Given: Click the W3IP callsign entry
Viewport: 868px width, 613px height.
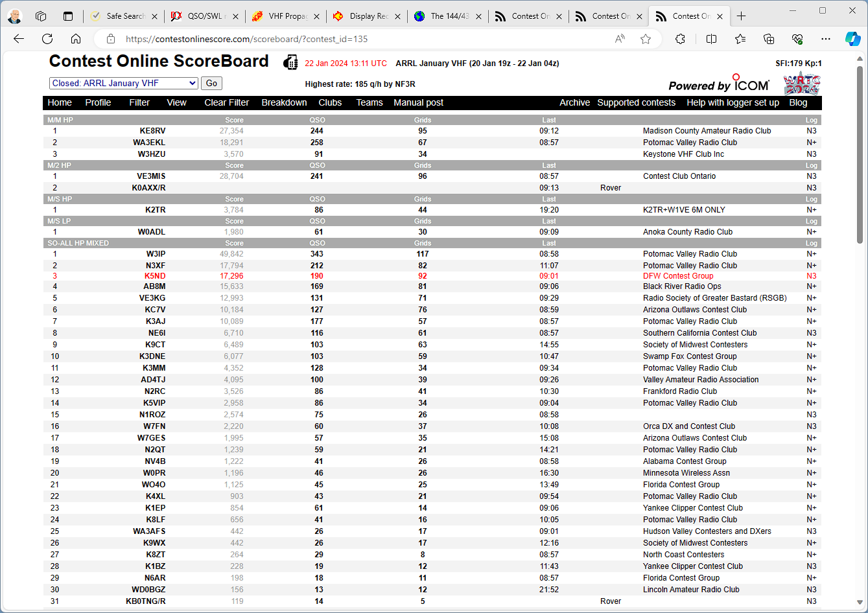Looking at the screenshot, I should coord(156,254).
